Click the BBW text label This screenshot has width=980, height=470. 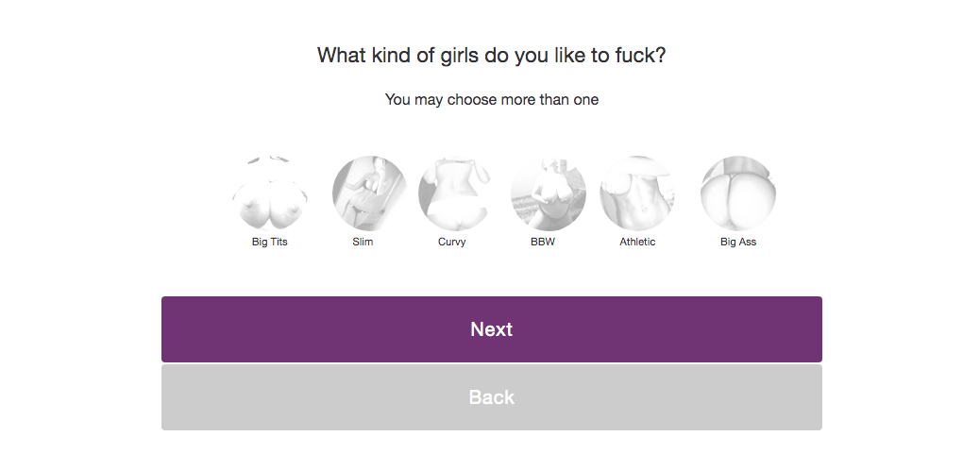point(543,242)
